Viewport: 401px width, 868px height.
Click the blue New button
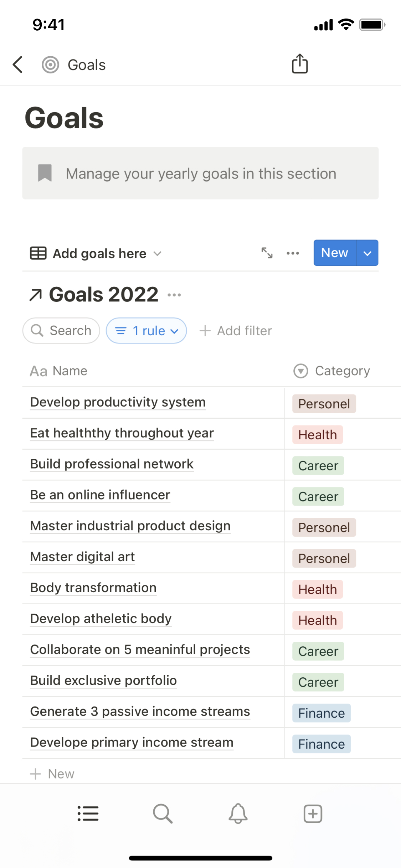click(334, 253)
